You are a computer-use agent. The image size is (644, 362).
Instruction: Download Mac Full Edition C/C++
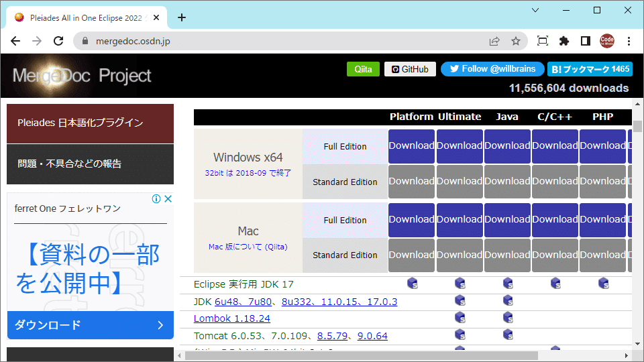coord(555,220)
